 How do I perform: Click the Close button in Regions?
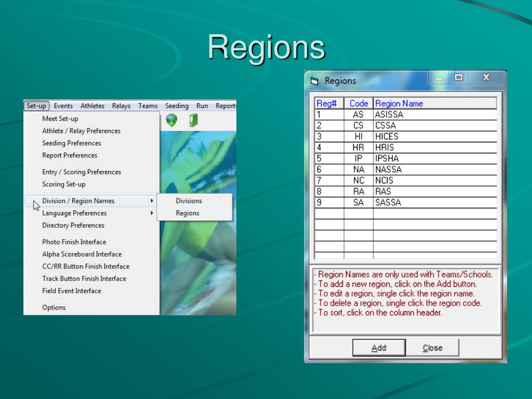pyautogui.click(x=433, y=348)
